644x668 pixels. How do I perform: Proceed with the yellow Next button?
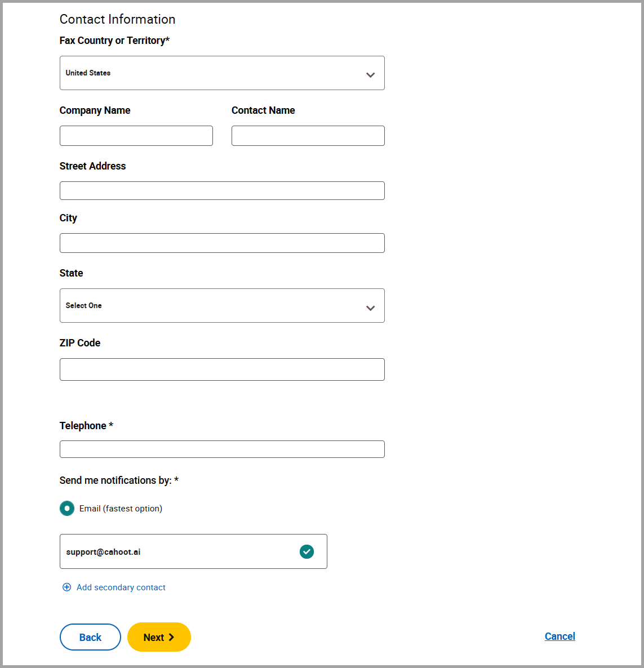pyautogui.click(x=159, y=637)
